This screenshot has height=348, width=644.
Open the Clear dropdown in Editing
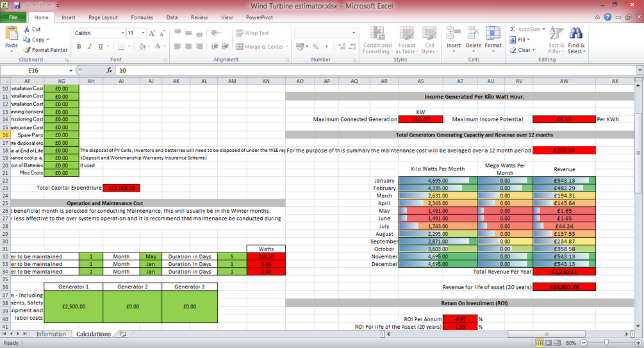(x=534, y=50)
